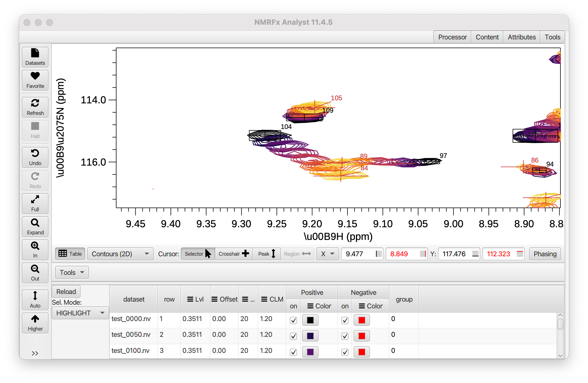Screen dimensions: 588x383
Task: Click the red Y value field 112.323
Action: (504, 254)
